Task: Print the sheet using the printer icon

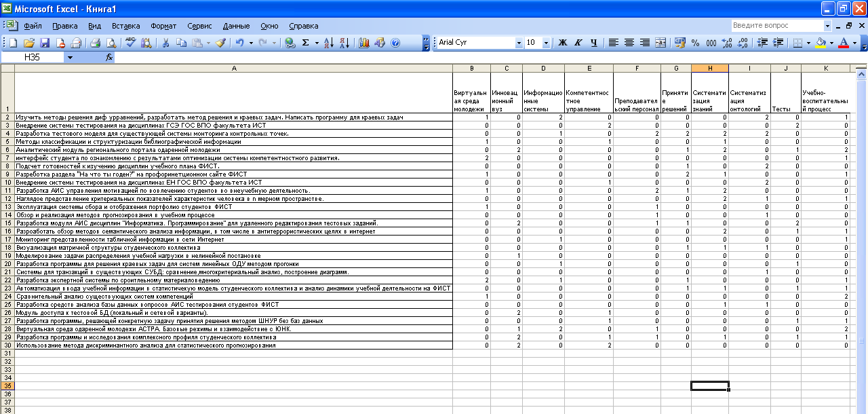Action: click(x=96, y=42)
